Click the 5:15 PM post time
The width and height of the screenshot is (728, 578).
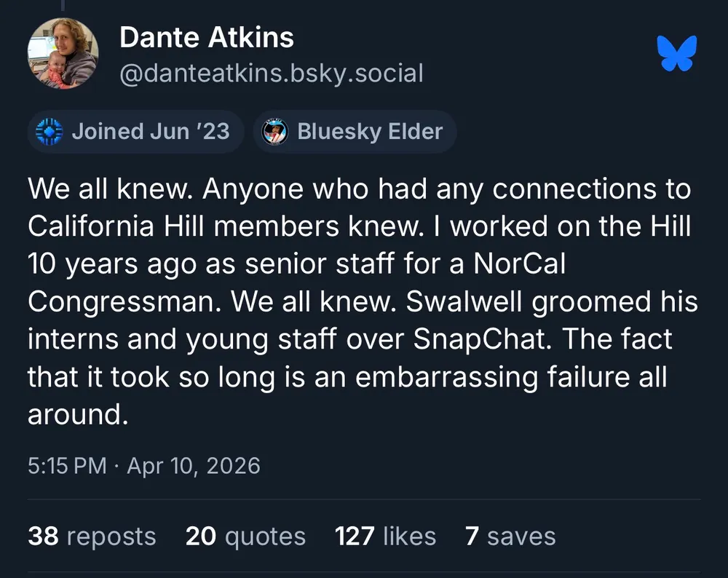tap(67, 465)
